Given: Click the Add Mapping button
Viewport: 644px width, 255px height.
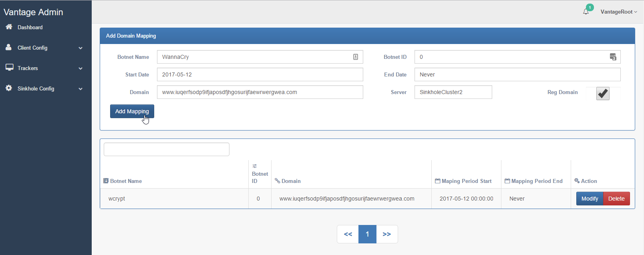Looking at the screenshot, I should [132, 111].
